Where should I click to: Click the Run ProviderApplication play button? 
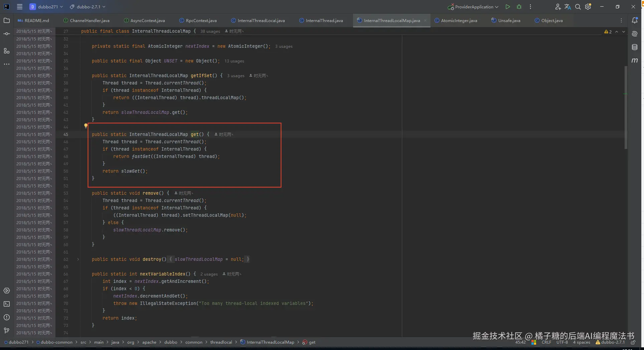tap(507, 7)
